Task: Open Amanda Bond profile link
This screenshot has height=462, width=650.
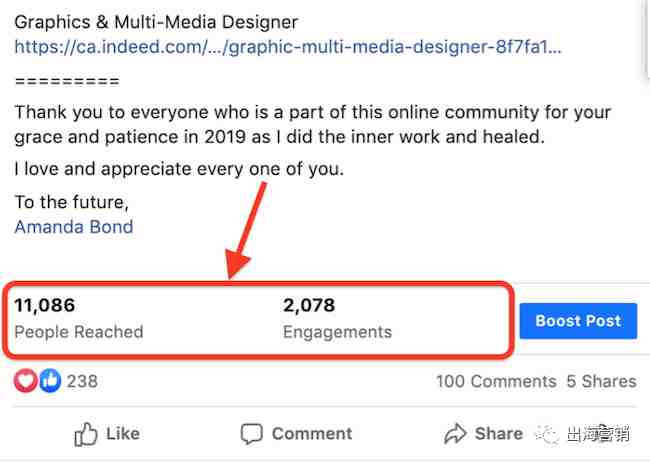Action: click(74, 227)
